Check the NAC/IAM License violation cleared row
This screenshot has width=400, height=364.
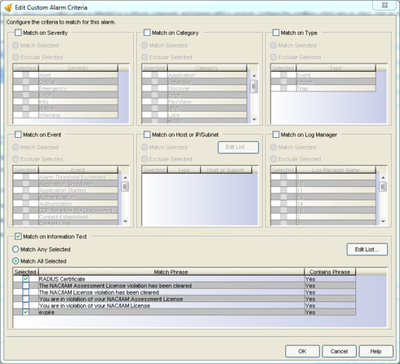[x=26, y=292]
